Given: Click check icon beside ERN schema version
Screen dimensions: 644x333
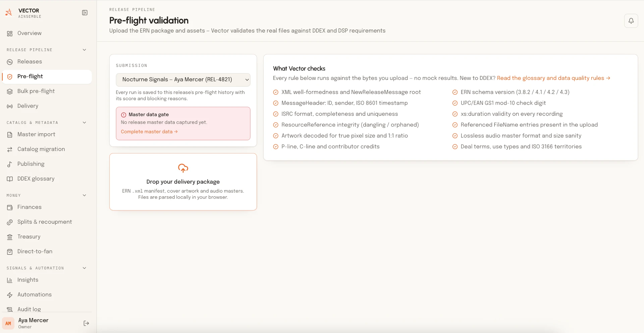Looking at the screenshot, I should click(455, 92).
